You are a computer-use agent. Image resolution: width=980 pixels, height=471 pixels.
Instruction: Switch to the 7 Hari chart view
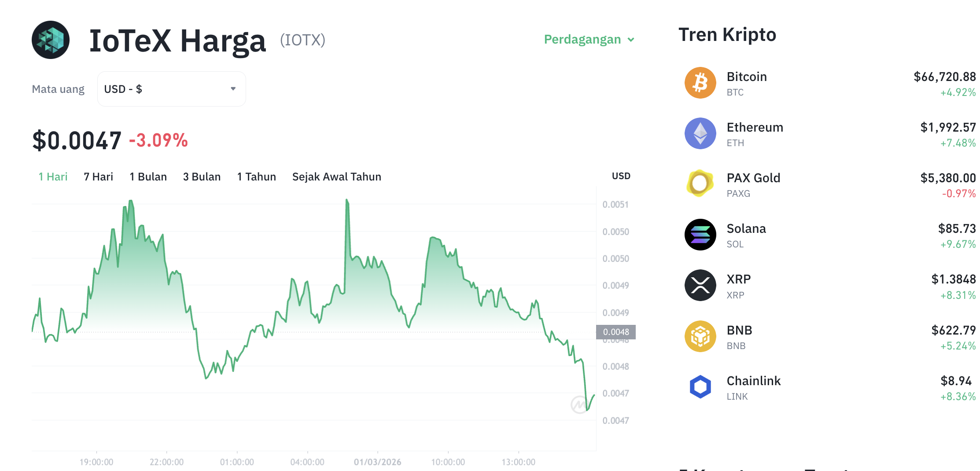(x=98, y=177)
